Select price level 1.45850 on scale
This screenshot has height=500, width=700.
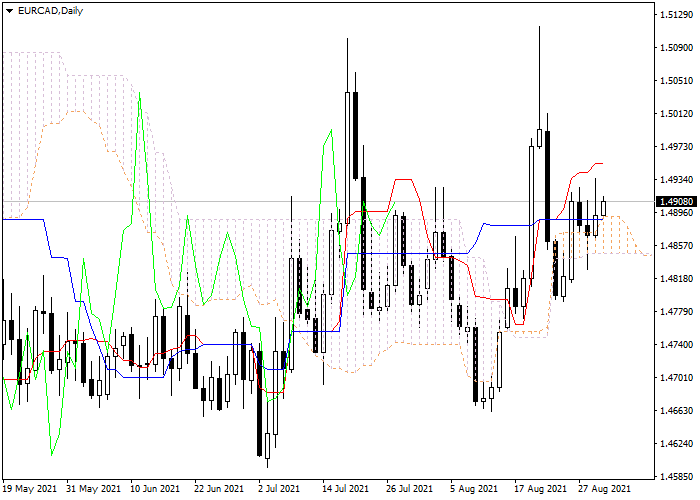click(676, 477)
